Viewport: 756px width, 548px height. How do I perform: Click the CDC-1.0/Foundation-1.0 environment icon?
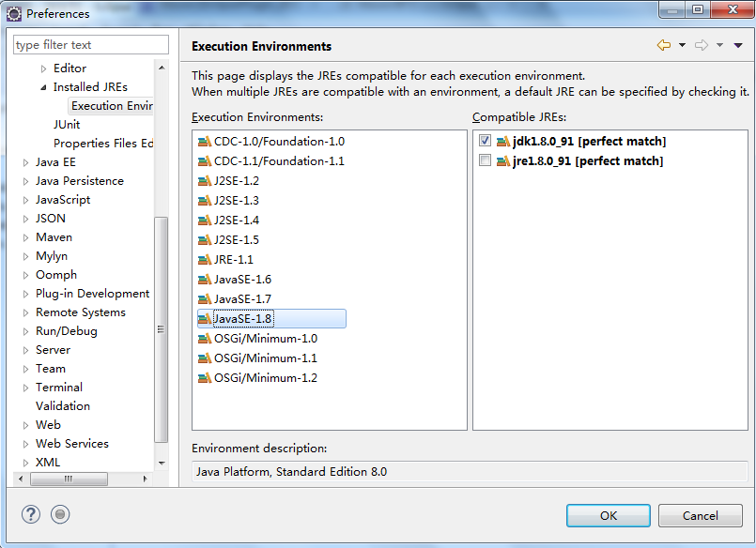click(205, 141)
